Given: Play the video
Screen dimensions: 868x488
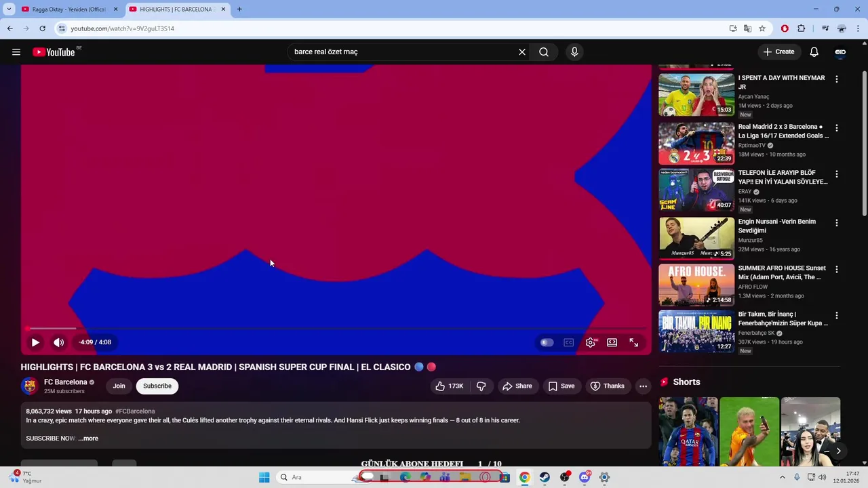Looking at the screenshot, I should 35,342.
